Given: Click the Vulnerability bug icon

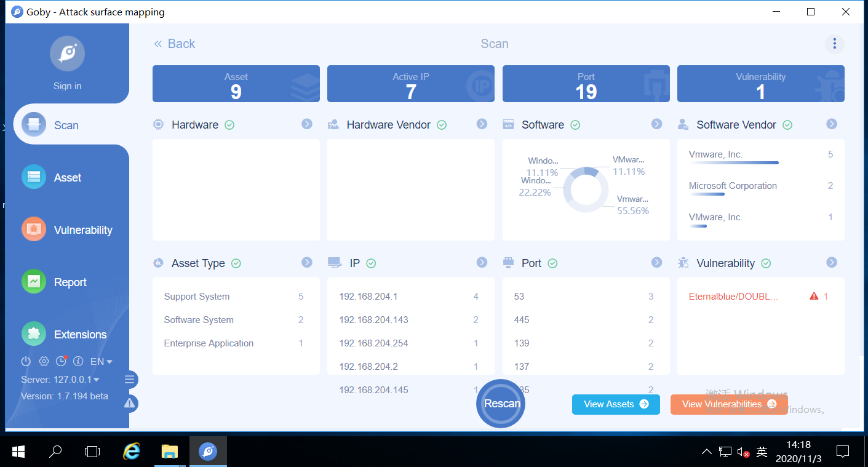Looking at the screenshot, I should point(683,263).
